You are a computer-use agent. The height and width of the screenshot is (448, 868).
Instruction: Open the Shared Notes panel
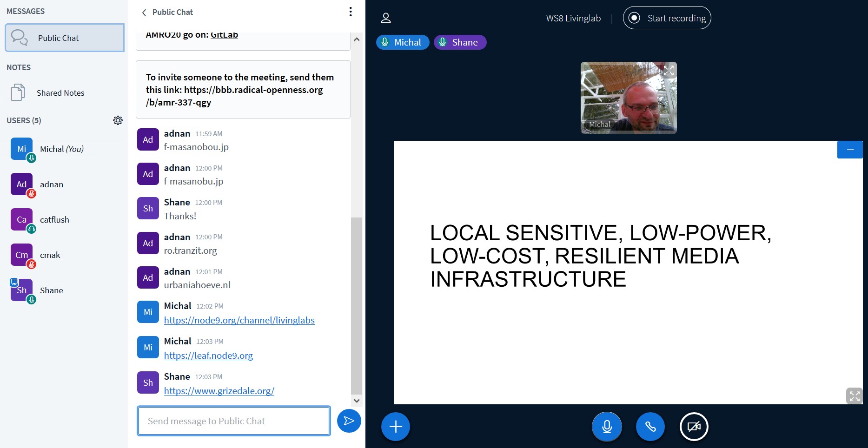click(60, 93)
